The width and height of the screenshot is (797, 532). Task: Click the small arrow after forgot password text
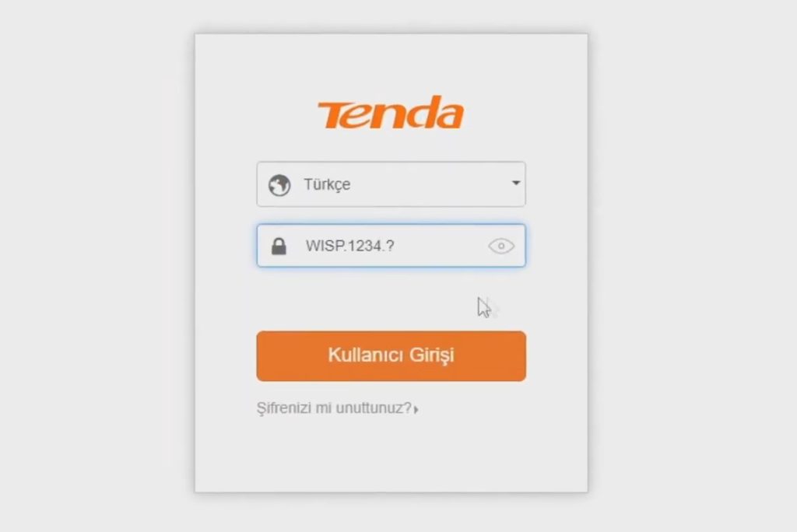416,409
